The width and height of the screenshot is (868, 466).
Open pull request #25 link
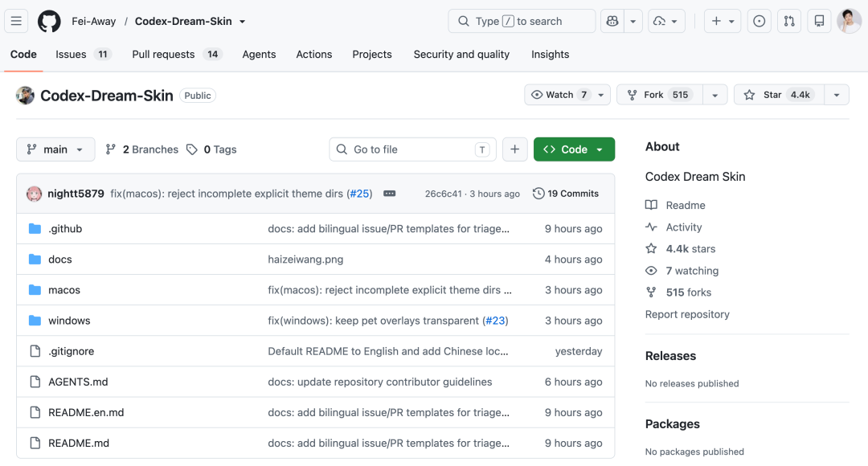point(360,194)
